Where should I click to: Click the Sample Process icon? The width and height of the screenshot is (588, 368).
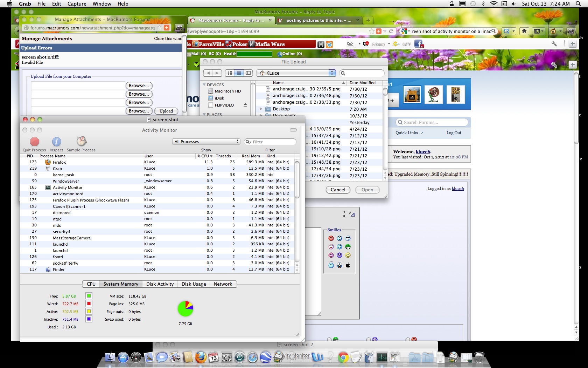pos(81,141)
